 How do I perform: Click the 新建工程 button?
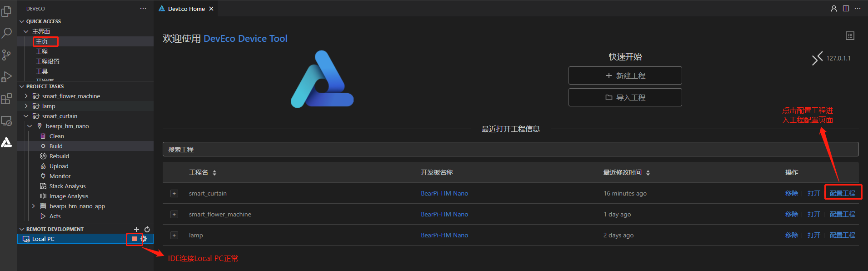[x=625, y=75]
